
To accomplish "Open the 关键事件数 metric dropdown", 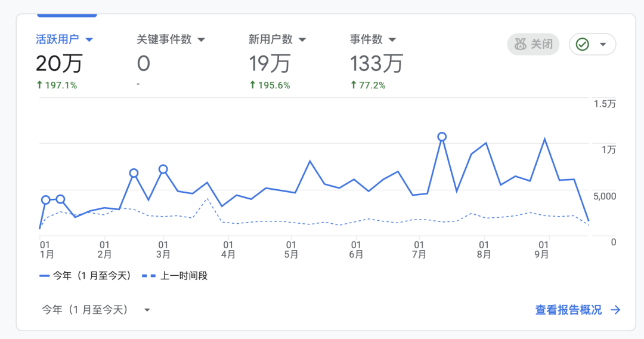I will coord(202,40).
